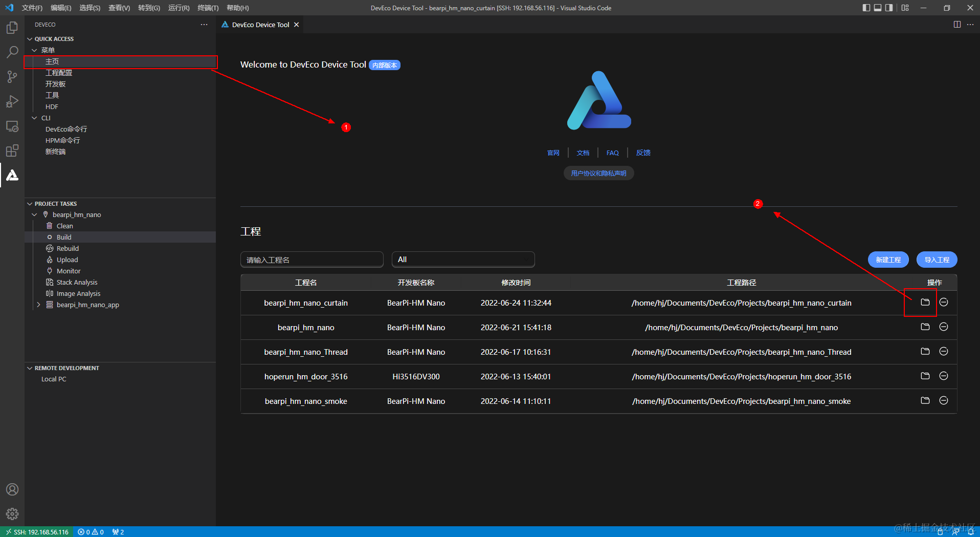Image resolution: width=980 pixels, height=537 pixels.
Task: Open the 选择(S) menu
Action: 90,8
